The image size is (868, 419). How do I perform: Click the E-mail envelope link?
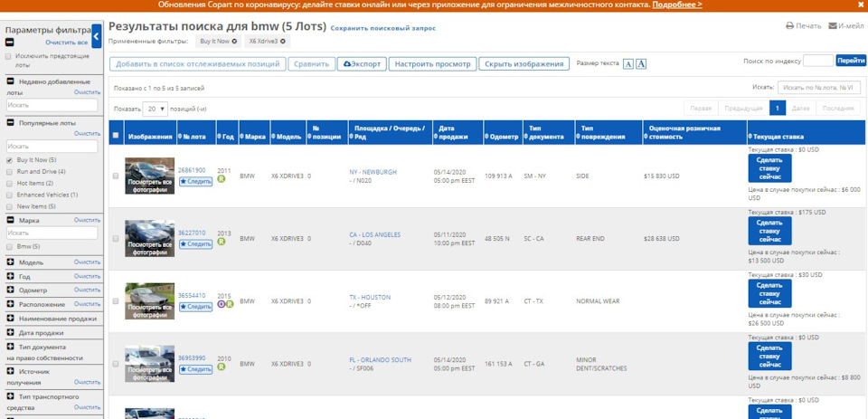[x=846, y=26]
